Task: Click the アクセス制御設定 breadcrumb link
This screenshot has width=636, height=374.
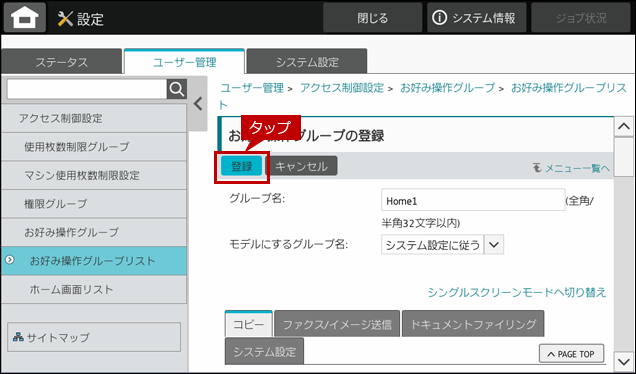Action: (342, 88)
